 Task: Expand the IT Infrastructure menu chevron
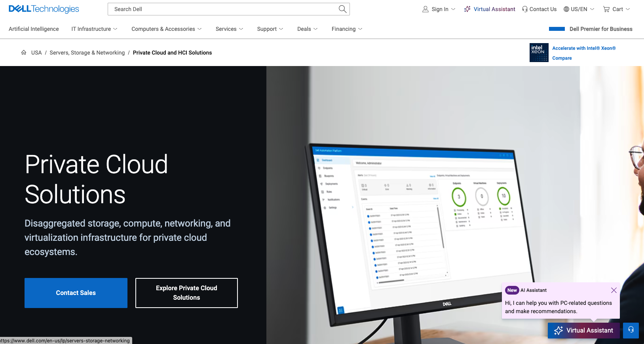115,29
